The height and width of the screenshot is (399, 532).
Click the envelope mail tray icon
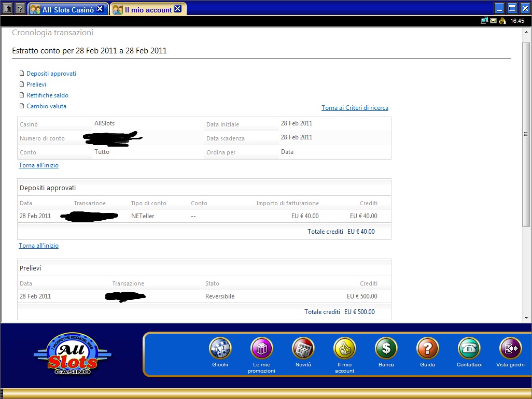(x=493, y=21)
